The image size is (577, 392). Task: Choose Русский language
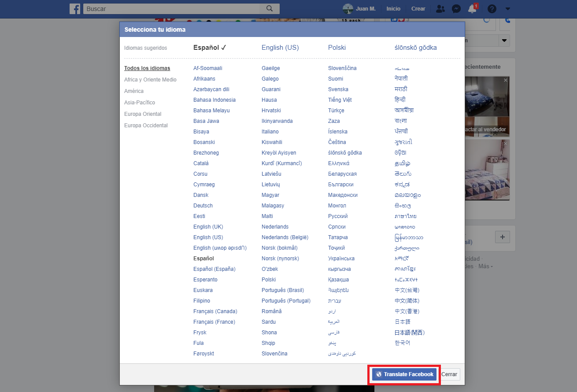coord(338,216)
